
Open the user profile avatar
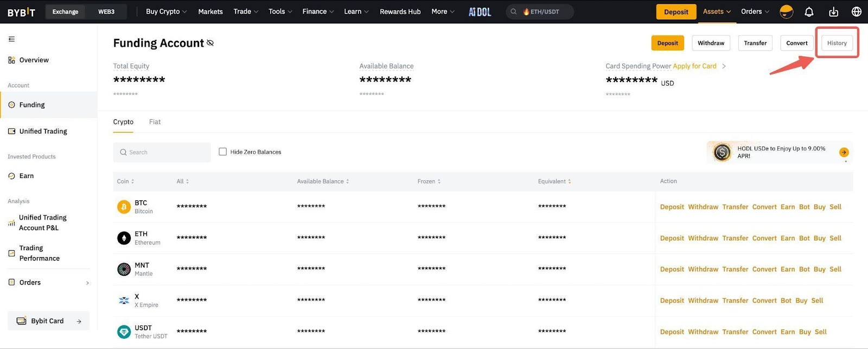pyautogui.click(x=786, y=11)
